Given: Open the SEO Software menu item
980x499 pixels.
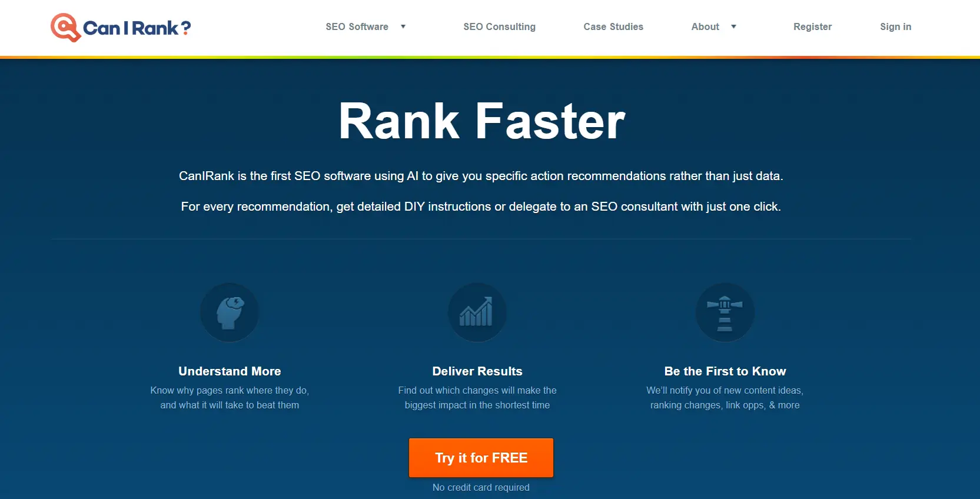Looking at the screenshot, I should pos(357,26).
